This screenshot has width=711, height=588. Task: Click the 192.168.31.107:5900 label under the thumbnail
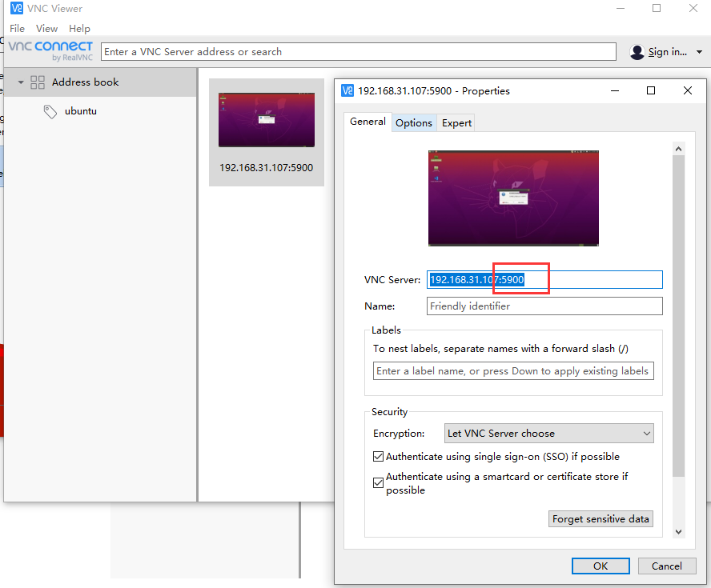[266, 168]
